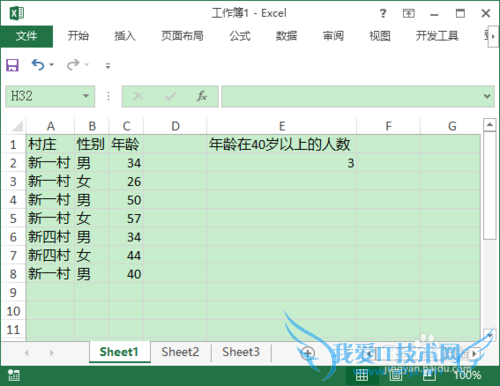The height and width of the screenshot is (386, 500).
Task: Open the 开发工具 ribbon tab
Action: [x=437, y=36]
